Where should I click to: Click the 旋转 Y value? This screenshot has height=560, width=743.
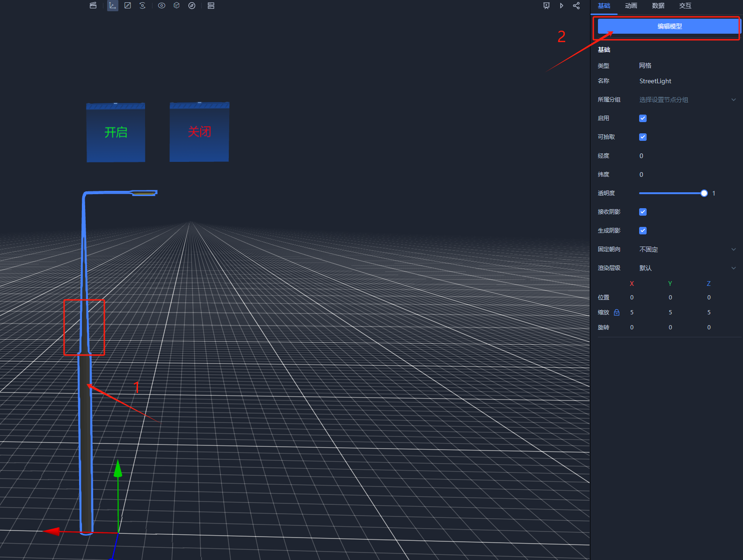coord(670,327)
